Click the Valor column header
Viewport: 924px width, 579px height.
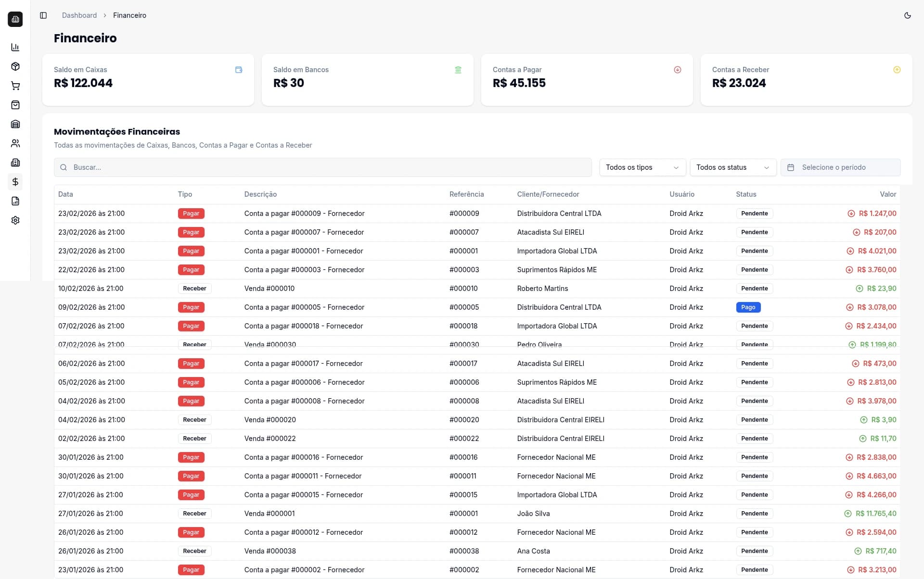tap(887, 194)
